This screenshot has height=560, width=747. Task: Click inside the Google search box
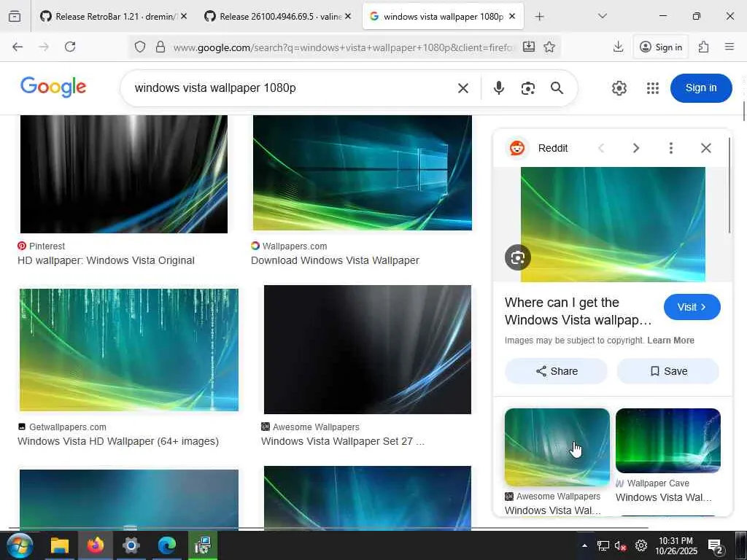[x=290, y=88]
